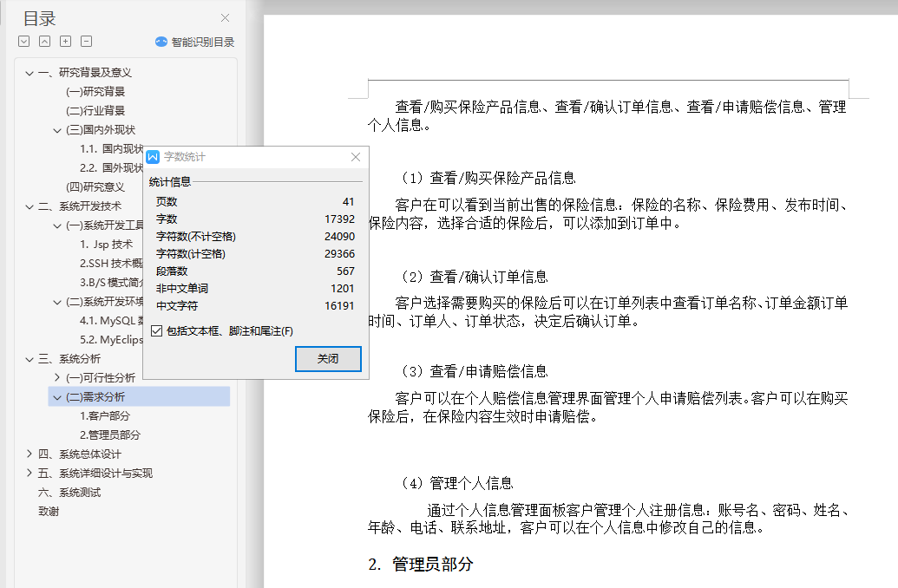Image resolution: width=898 pixels, height=588 pixels.
Task: Toggle 包括文本框、脚注和尾注 checkbox
Action: (x=156, y=331)
